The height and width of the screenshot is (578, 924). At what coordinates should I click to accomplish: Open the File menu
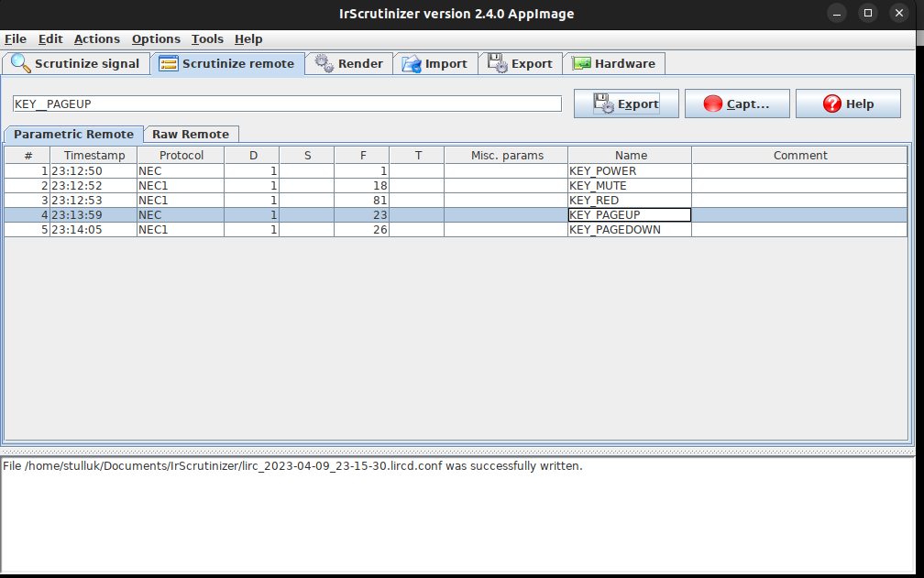[16, 38]
